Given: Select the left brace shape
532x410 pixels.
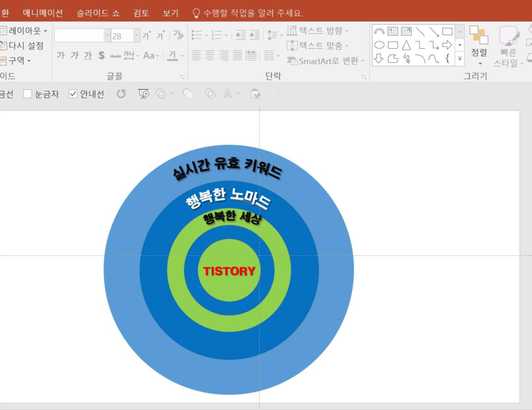Looking at the screenshot, I should [448, 58].
